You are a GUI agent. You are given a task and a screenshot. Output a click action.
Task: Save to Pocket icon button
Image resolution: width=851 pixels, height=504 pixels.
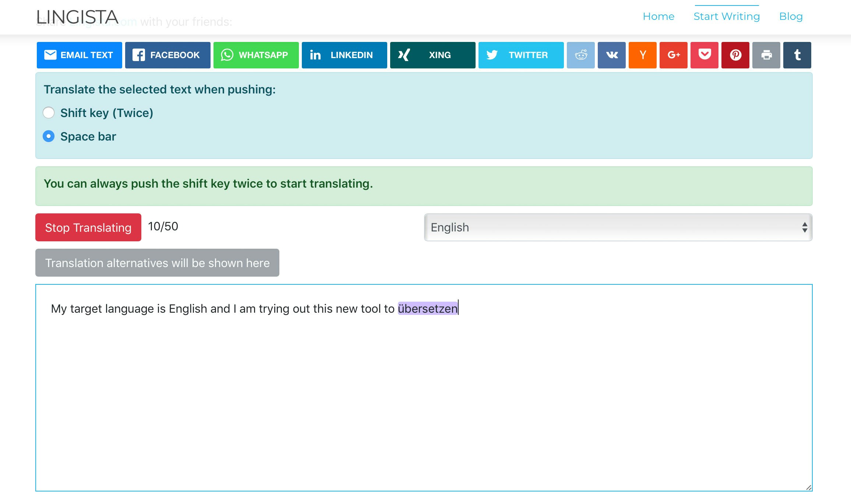pyautogui.click(x=704, y=55)
